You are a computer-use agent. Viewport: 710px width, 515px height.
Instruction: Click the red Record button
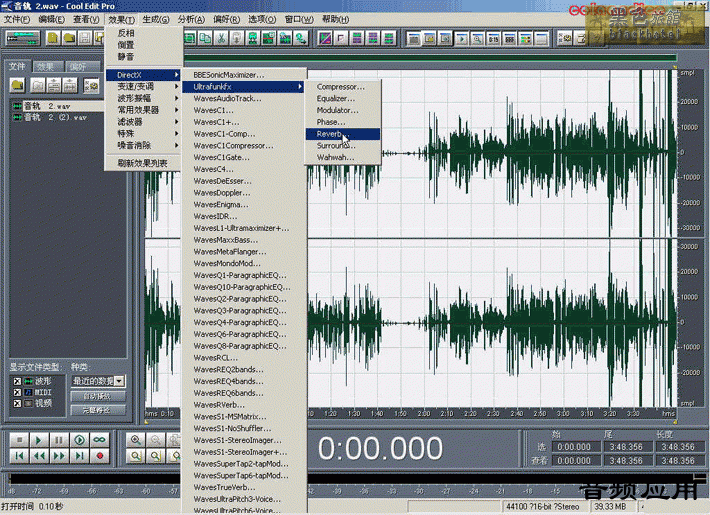tap(99, 456)
